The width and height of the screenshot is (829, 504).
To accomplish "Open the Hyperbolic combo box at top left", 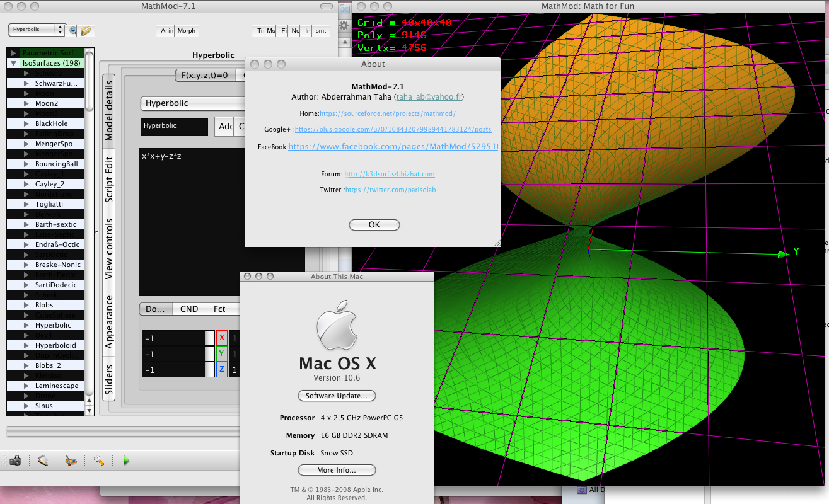I will 37,30.
